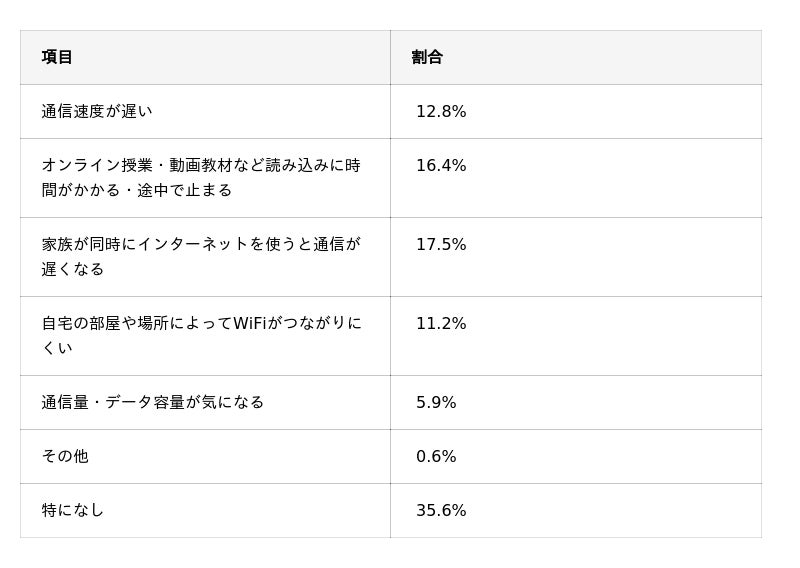Select the 家族が同時にインターネット row text
Viewport: 800px width, 568px height.
(201, 257)
